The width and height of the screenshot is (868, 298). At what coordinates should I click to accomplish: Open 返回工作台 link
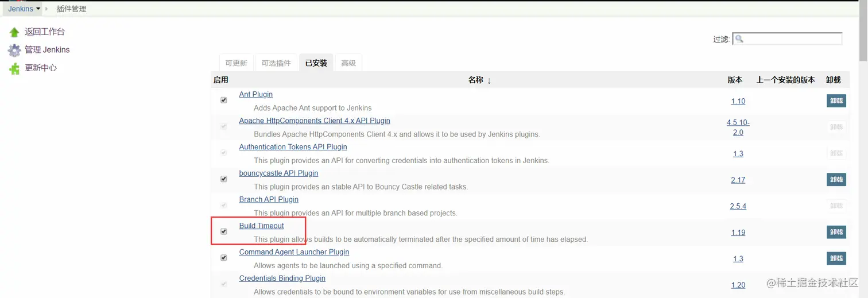pyautogui.click(x=45, y=32)
